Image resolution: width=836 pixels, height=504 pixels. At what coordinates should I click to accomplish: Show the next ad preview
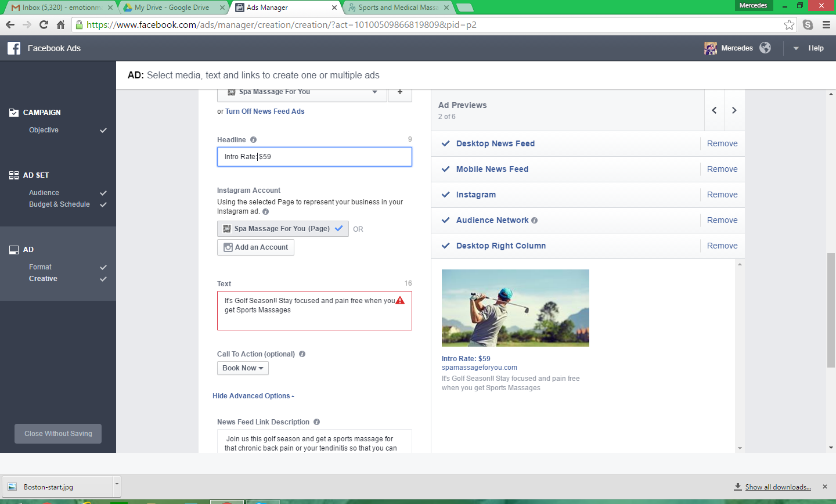click(734, 110)
